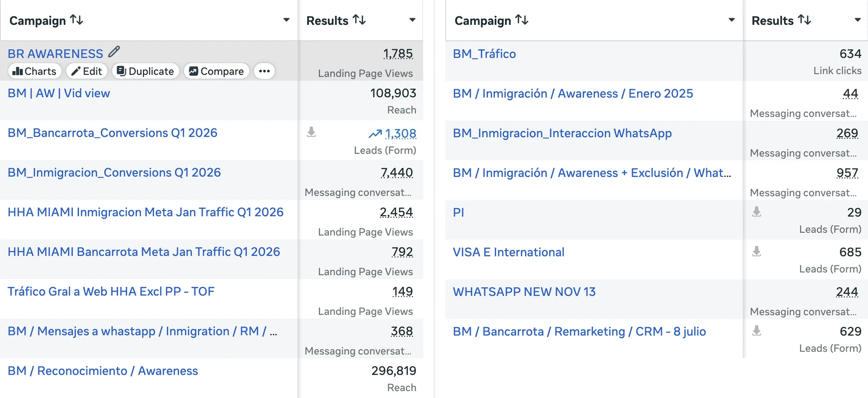Open BM / Reconocimiento / Awareness campaign
This screenshot has width=868, height=398.
103,371
